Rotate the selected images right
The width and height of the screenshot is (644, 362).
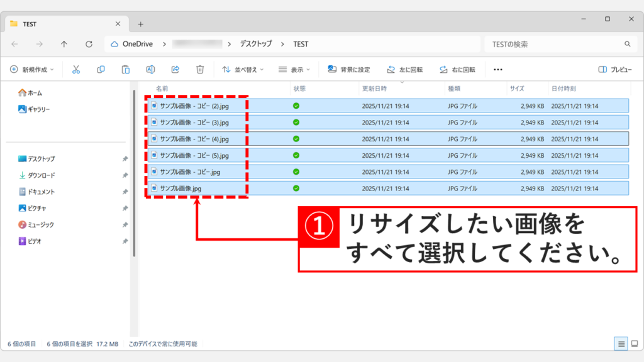click(x=460, y=69)
